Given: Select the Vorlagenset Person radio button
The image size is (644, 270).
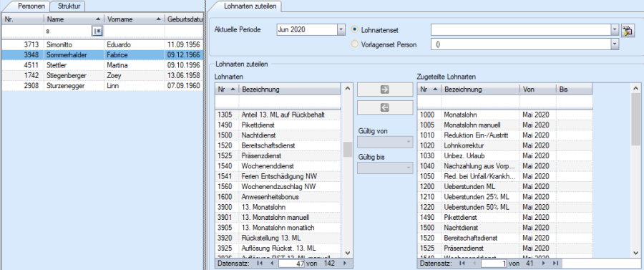Looking at the screenshot, I should pyautogui.click(x=354, y=44).
